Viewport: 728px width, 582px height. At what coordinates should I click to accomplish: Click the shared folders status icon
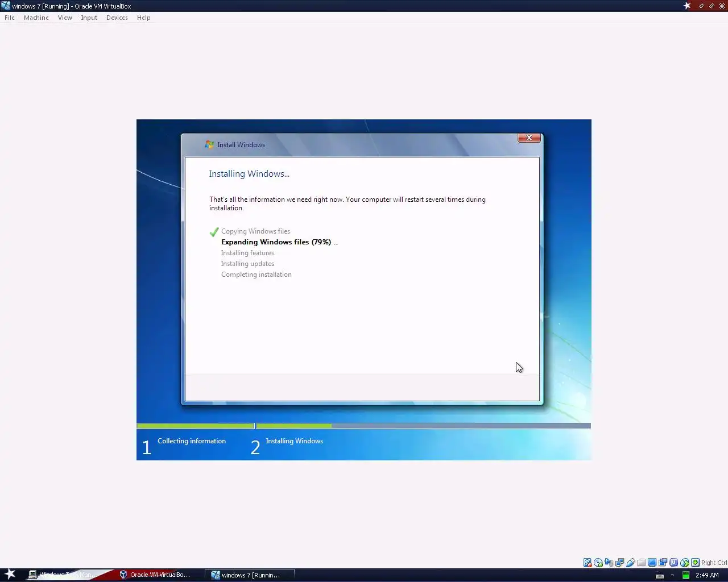click(x=641, y=563)
